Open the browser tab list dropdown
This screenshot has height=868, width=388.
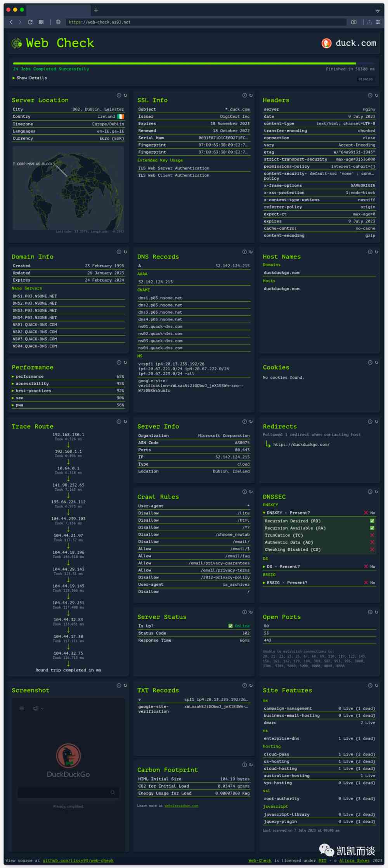[378, 10]
